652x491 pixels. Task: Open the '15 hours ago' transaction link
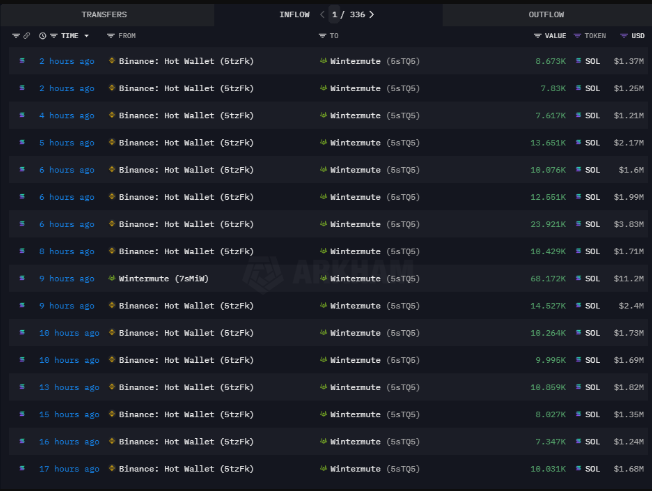[x=69, y=415]
